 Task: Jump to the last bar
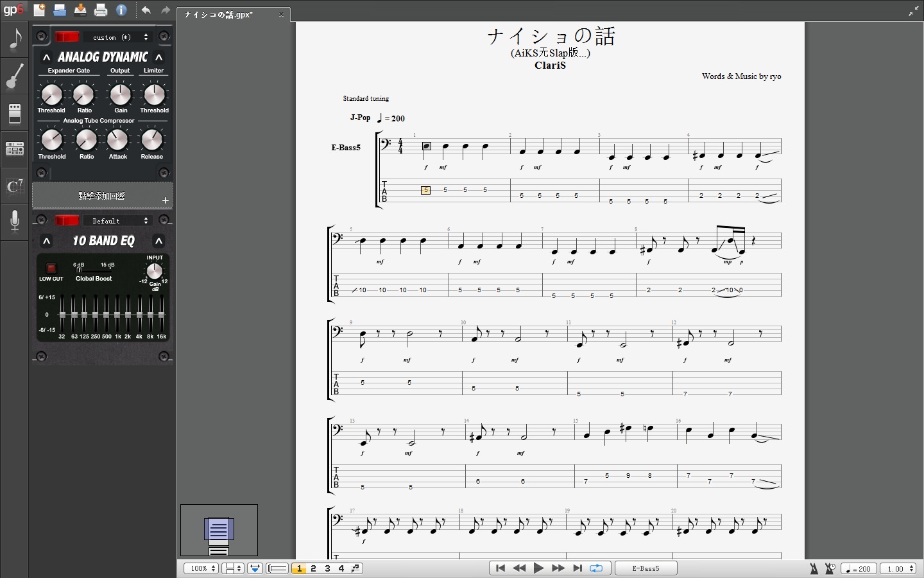[x=577, y=568]
